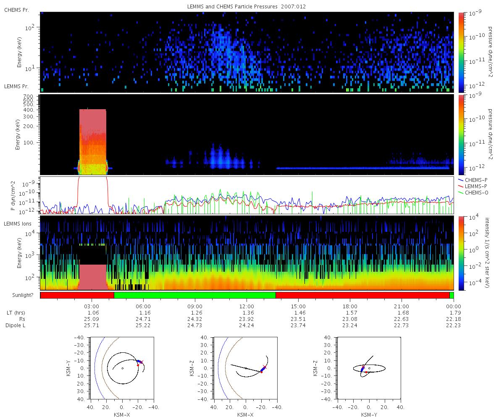Click the 12:00 time tick label
Viewport: 504px width, 420px height.
[x=247, y=306]
